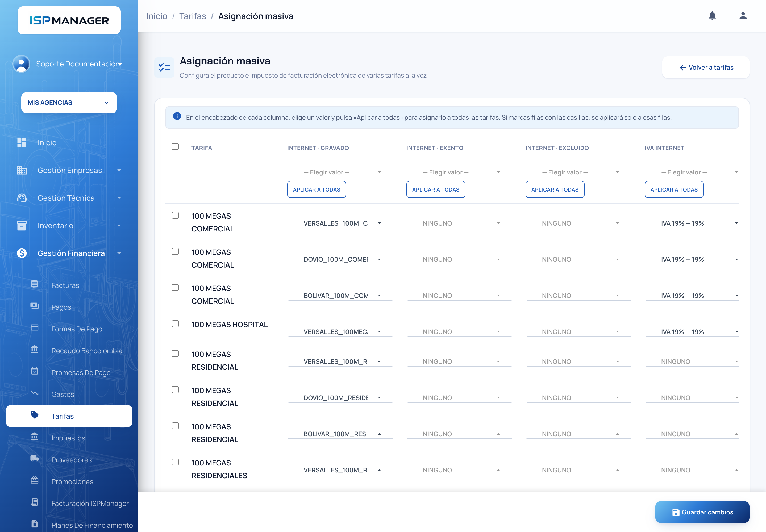Check the RESIDENCIAL row showing VERSALLES_100M_R
766x532 pixels.
point(175,354)
